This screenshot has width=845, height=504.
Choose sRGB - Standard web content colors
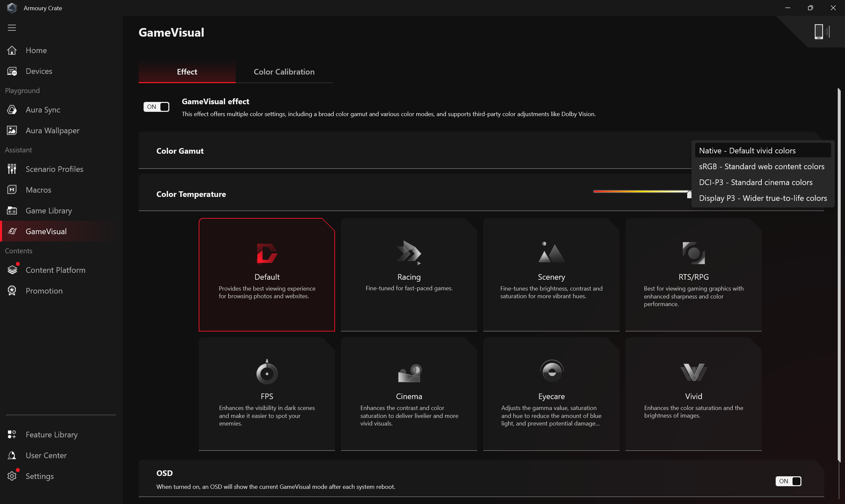pos(763,167)
